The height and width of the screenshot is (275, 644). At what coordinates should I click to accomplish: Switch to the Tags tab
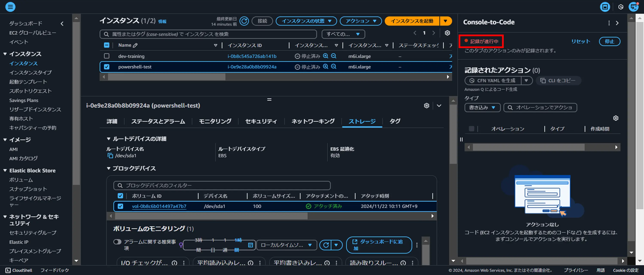(395, 121)
